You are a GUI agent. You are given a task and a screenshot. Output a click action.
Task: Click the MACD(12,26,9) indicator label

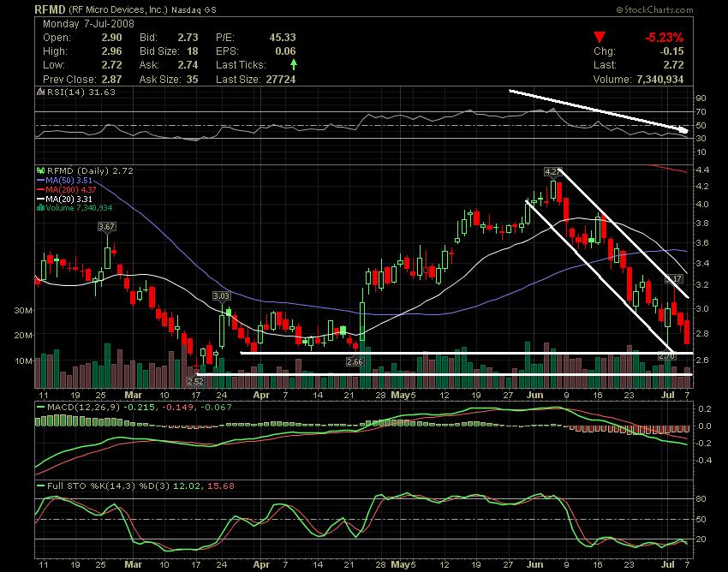click(x=84, y=408)
